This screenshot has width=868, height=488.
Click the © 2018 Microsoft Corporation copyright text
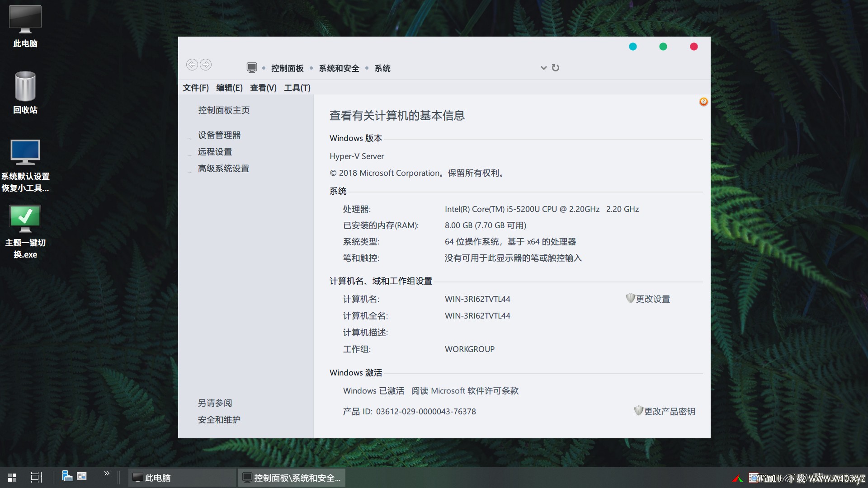point(417,173)
